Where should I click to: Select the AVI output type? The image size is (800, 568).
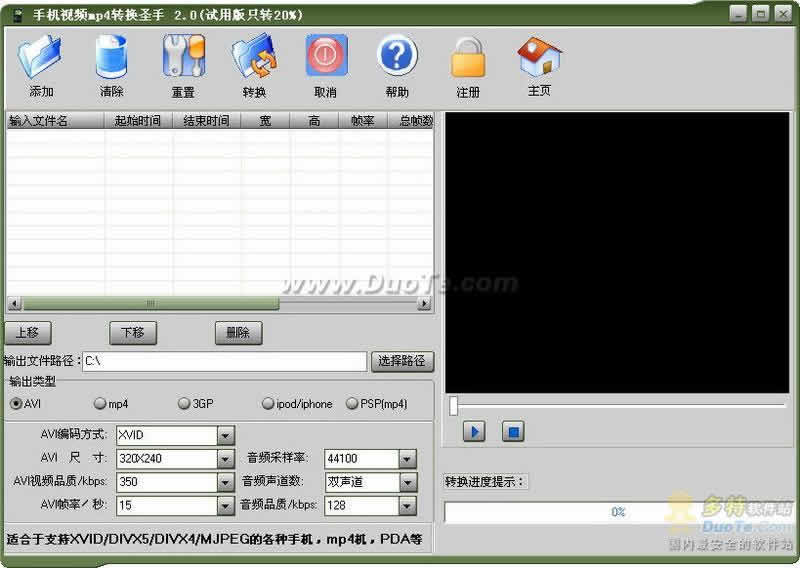26,404
